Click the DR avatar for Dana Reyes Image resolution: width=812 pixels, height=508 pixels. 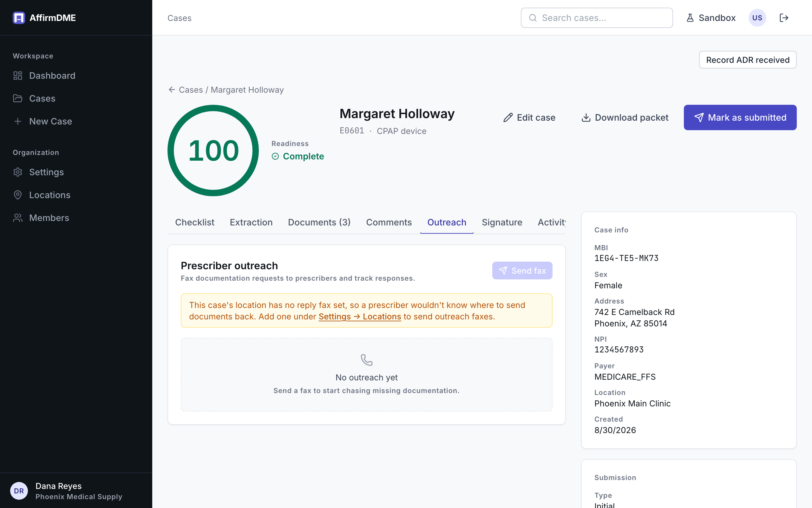tap(19, 491)
